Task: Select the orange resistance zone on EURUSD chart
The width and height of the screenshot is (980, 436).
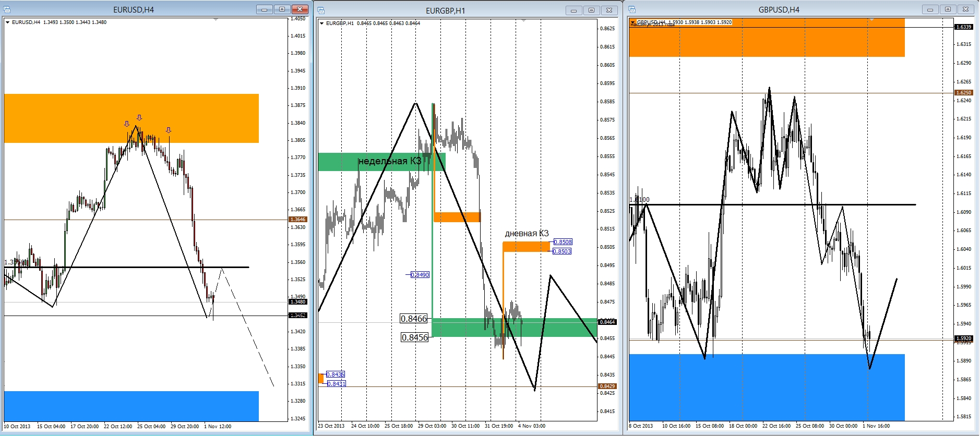Action: [x=132, y=118]
